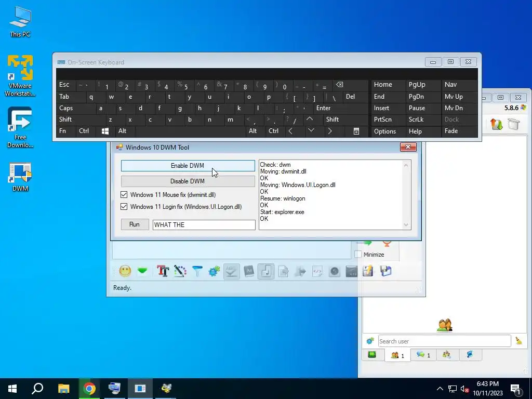
Task: Click log scrollbar down arrow in DWM Tool
Action: [406, 225]
